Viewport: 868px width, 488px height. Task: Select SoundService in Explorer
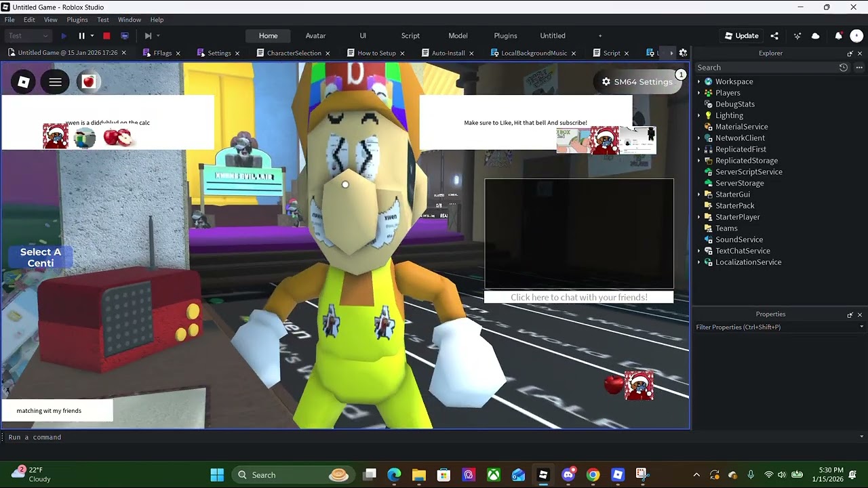[x=739, y=240]
